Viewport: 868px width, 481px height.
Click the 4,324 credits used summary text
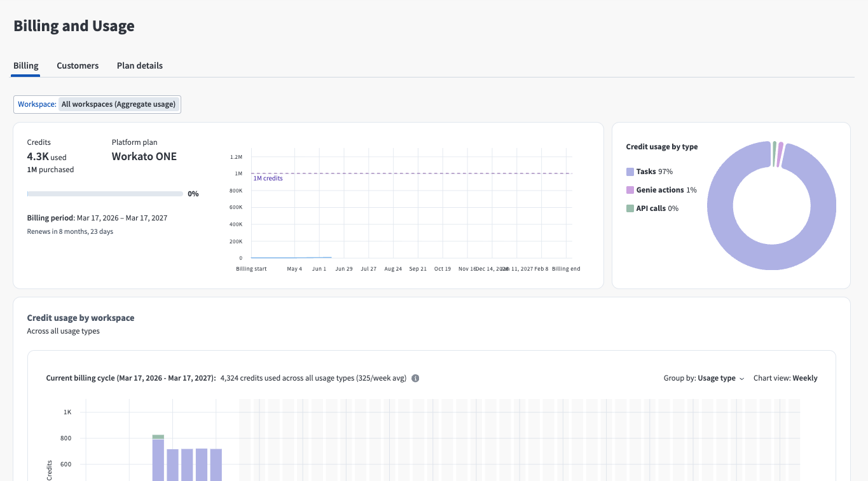click(313, 378)
